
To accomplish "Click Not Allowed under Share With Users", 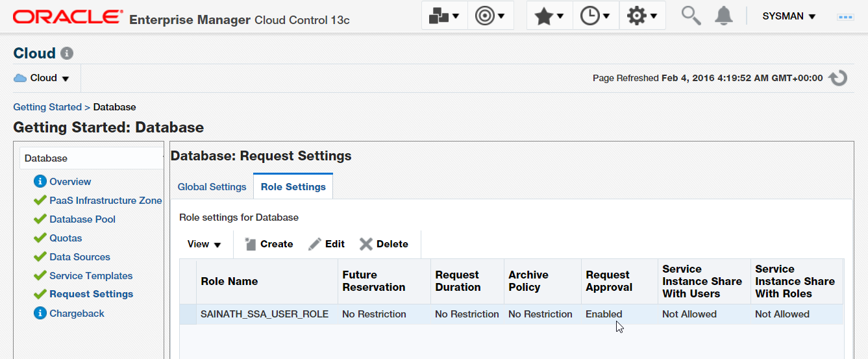I will click(689, 314).
